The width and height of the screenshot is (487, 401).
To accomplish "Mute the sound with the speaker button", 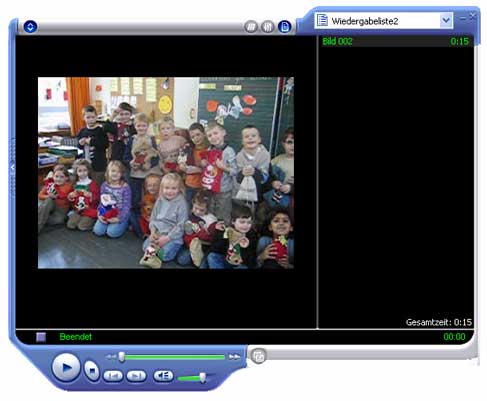I will click(x=163, y=376).
